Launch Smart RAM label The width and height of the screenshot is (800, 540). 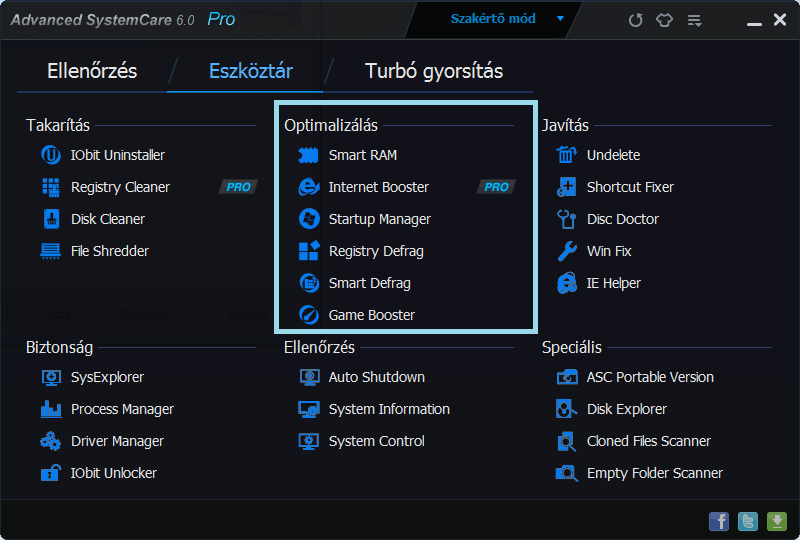pyautogui.click(x=363, y=155)
